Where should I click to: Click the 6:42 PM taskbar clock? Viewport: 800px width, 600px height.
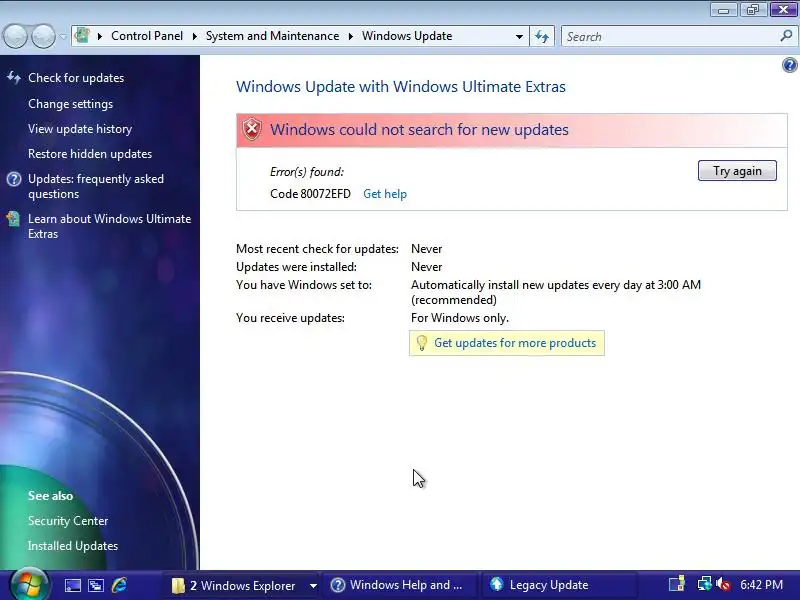[x=761, y=585]
